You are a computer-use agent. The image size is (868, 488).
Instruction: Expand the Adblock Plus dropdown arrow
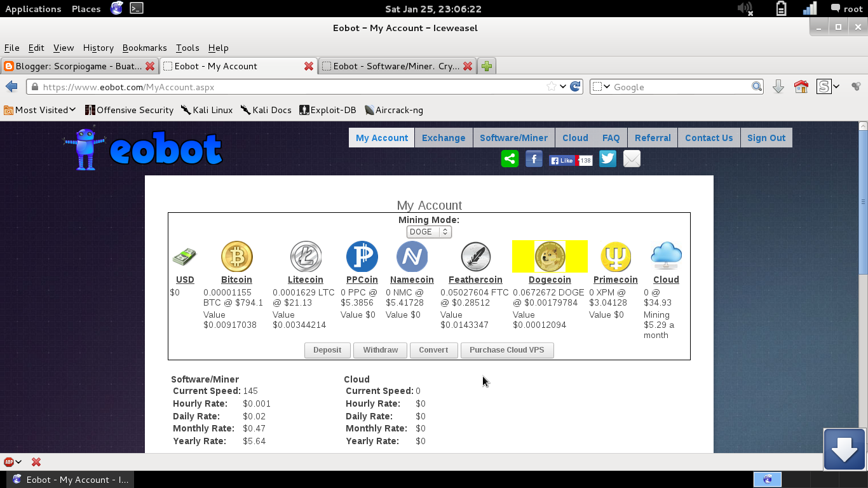point(18,462)
